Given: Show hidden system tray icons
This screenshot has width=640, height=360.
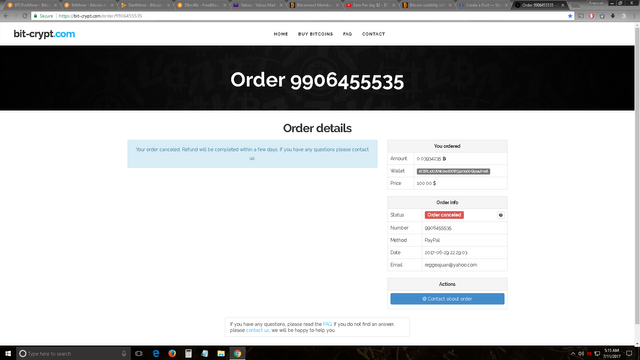Looking at the screenshot, I should tap(573, 354).
